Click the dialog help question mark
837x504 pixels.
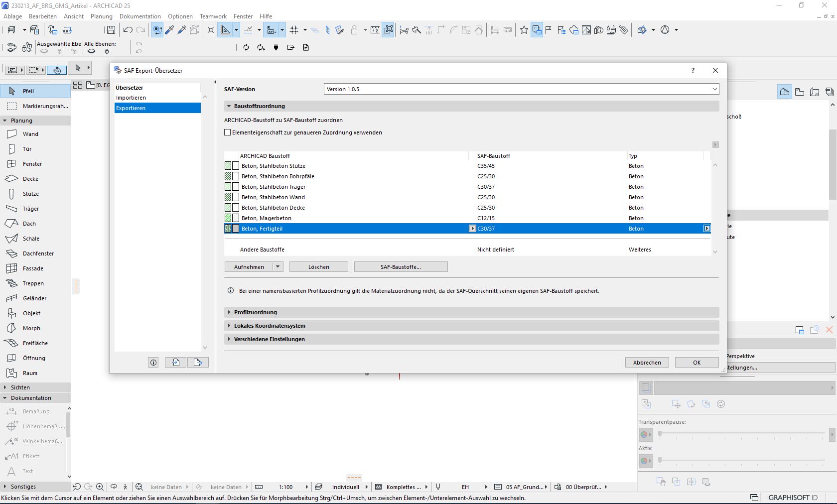pos(693,70)
